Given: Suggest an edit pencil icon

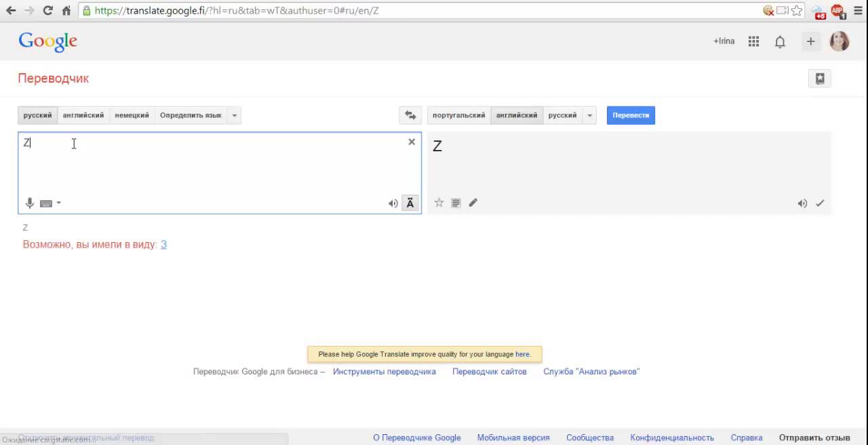Looking at the screenshot, I should coord(473,203).
